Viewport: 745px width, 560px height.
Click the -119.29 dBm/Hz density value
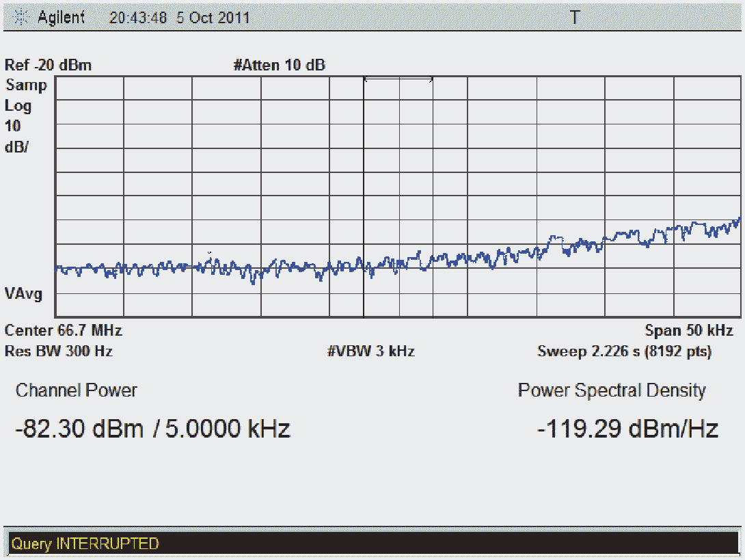(627, 429)
